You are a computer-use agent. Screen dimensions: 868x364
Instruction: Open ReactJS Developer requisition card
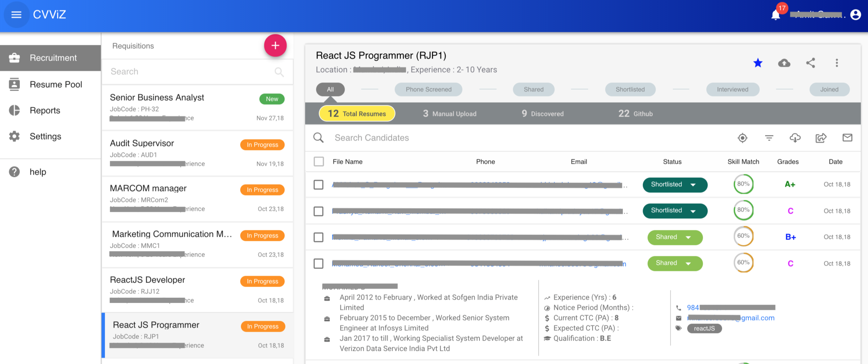(197, 290)
